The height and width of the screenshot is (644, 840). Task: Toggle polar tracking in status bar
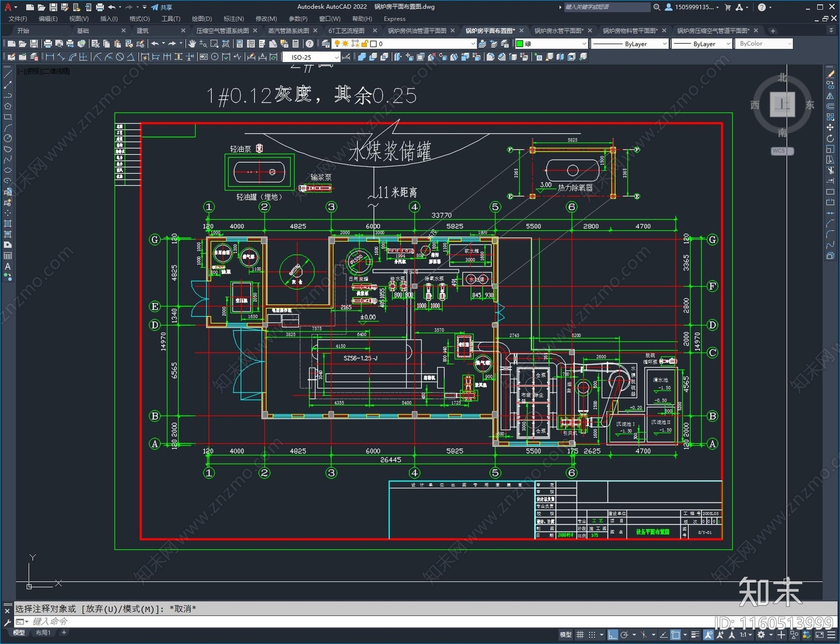(x=624, y=635)
